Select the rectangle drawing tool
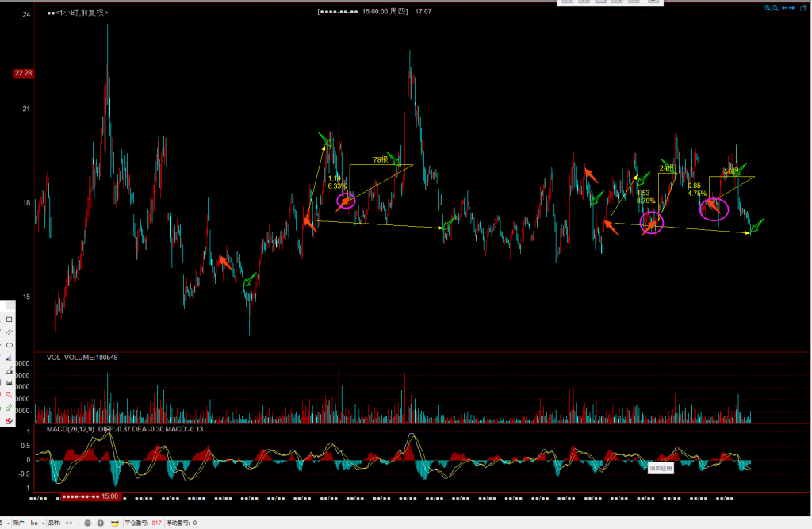Viewport: 812px width, 529px height. coord(9,319)
